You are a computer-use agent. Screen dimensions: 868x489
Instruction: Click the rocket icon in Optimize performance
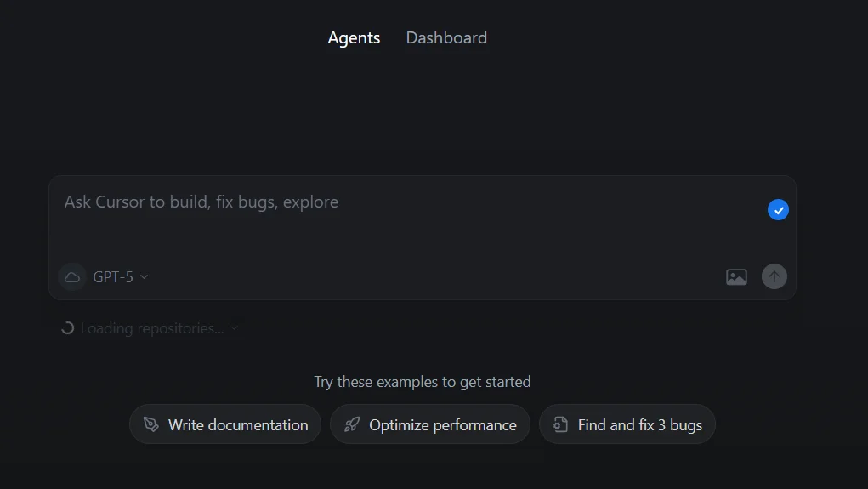pos(352,424)
